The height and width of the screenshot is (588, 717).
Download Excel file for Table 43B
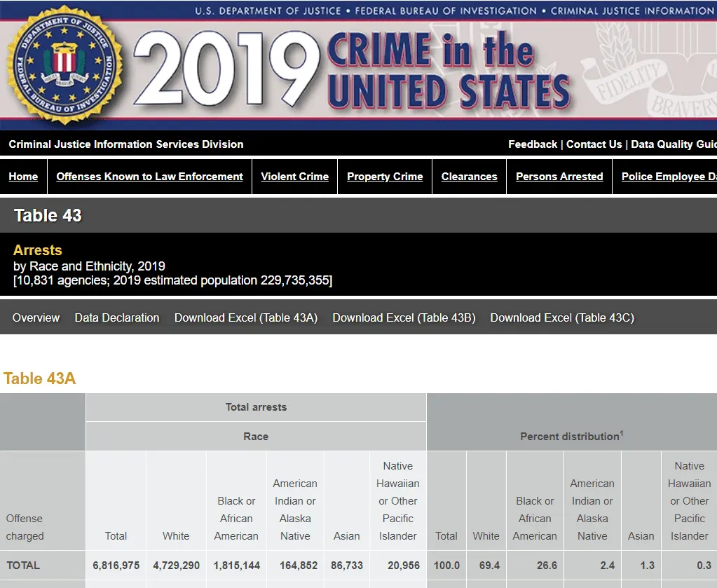(404, 317)
